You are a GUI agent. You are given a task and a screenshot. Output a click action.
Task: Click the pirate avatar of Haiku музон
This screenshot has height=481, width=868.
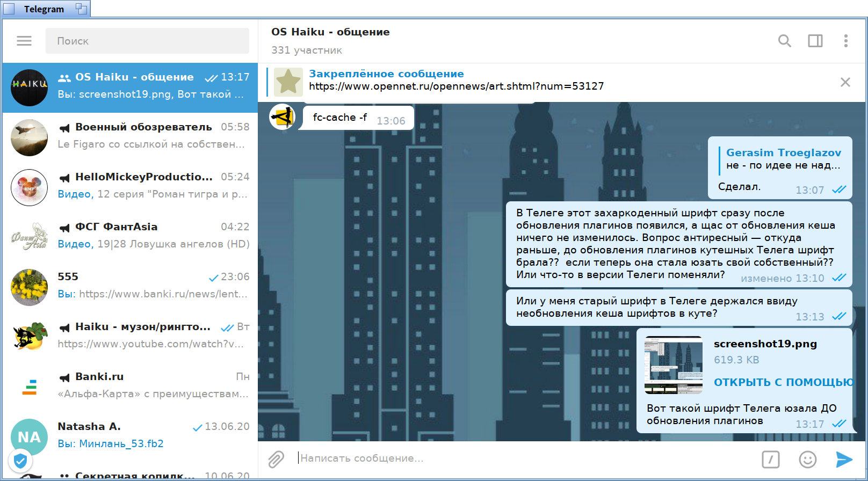point(30,337)
